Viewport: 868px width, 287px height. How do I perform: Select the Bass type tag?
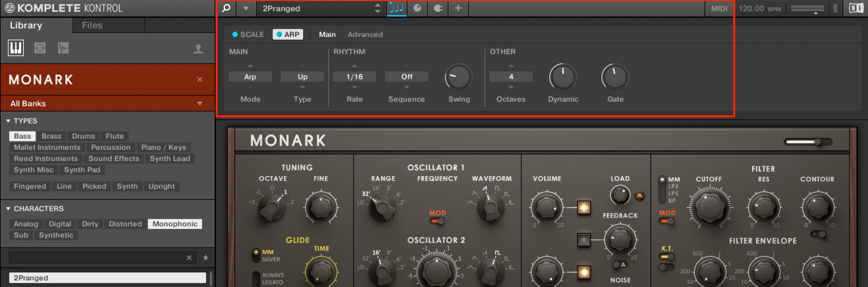click(22, 136)
